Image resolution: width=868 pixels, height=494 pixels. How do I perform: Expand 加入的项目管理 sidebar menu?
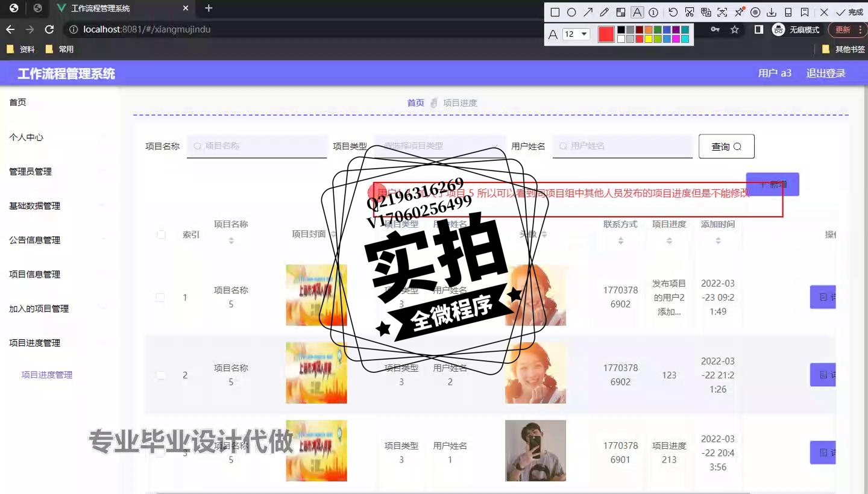click(x=59, y=309)
